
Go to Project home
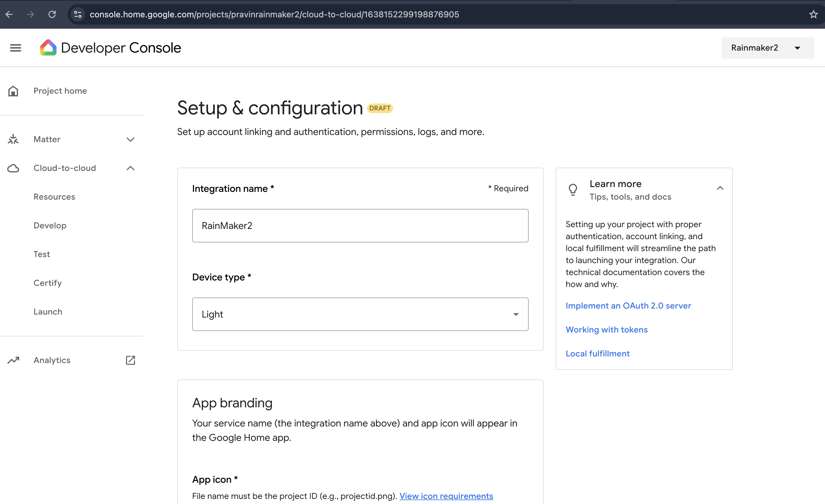point(60,91)
